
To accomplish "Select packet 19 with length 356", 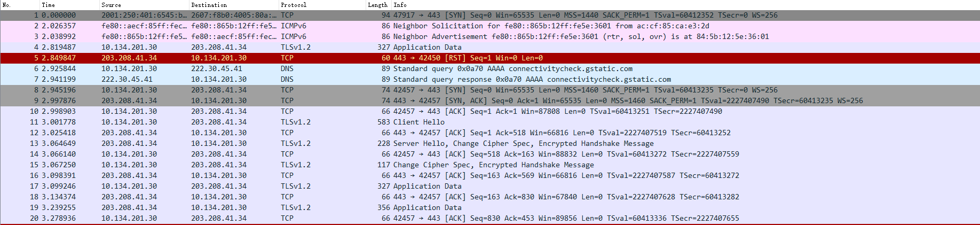I will [490, 207].
